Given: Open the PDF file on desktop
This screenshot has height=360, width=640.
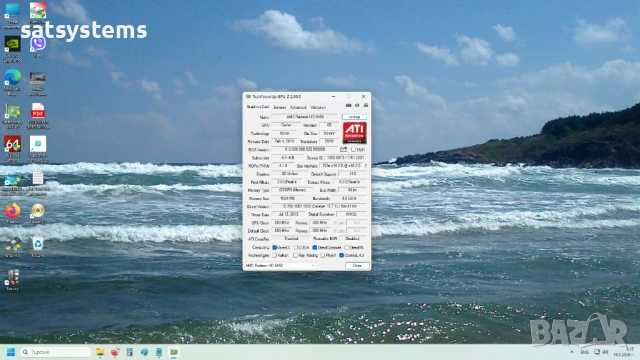Looking at the screenshot, I should click(x=38, y=111).
